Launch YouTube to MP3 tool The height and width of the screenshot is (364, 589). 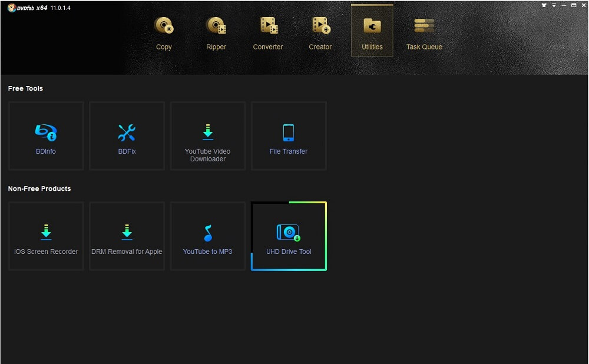[x=208, y=236]
